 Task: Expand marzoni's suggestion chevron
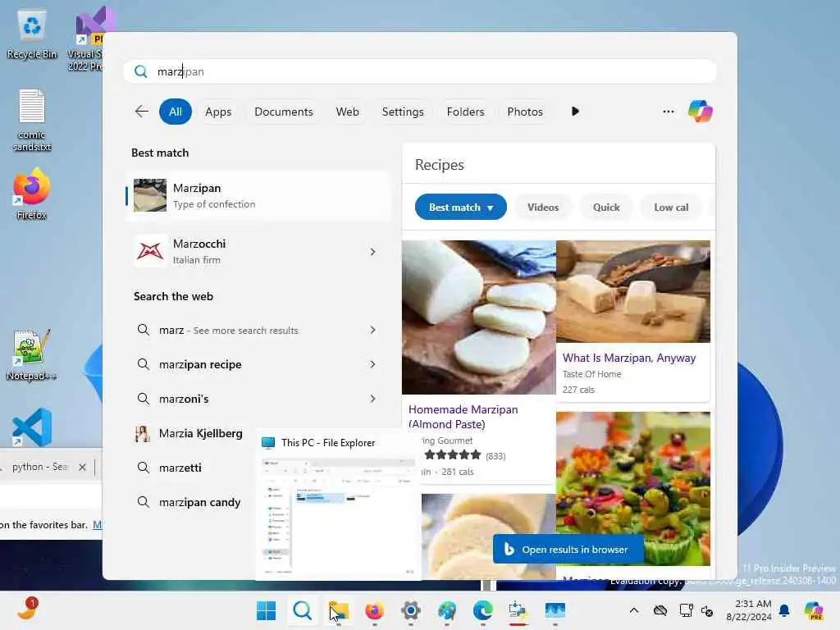tap(373, 399)
